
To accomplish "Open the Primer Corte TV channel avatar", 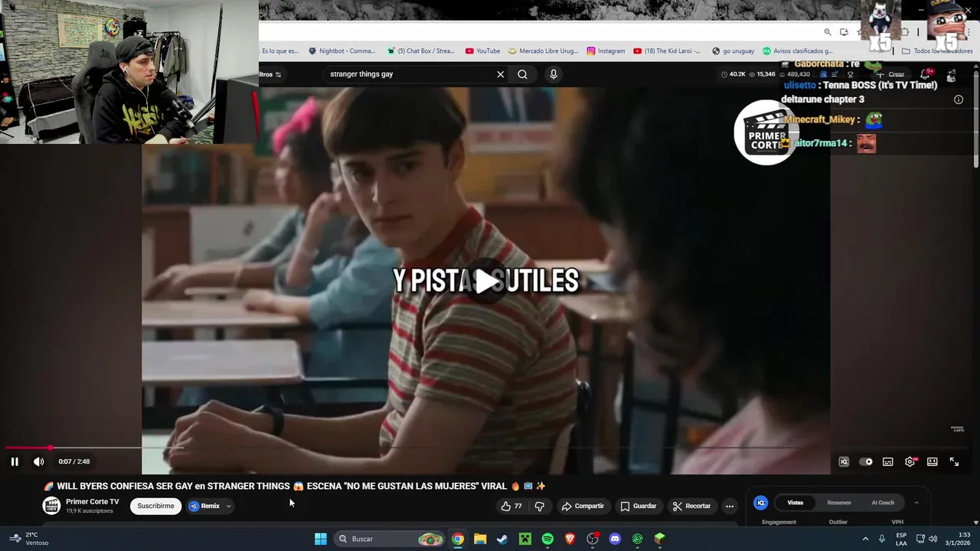I will (51, 506).
